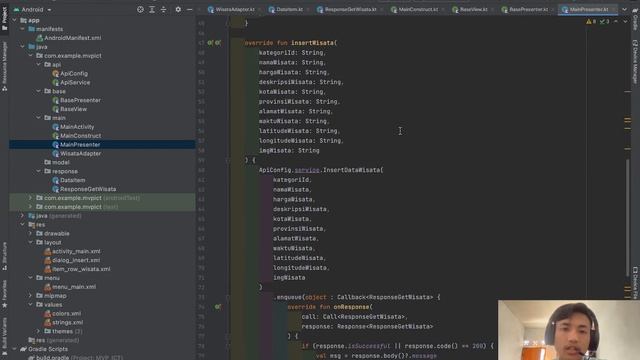
Task: Go to next highlighted error arrow
Action: [x=625, y=21]
